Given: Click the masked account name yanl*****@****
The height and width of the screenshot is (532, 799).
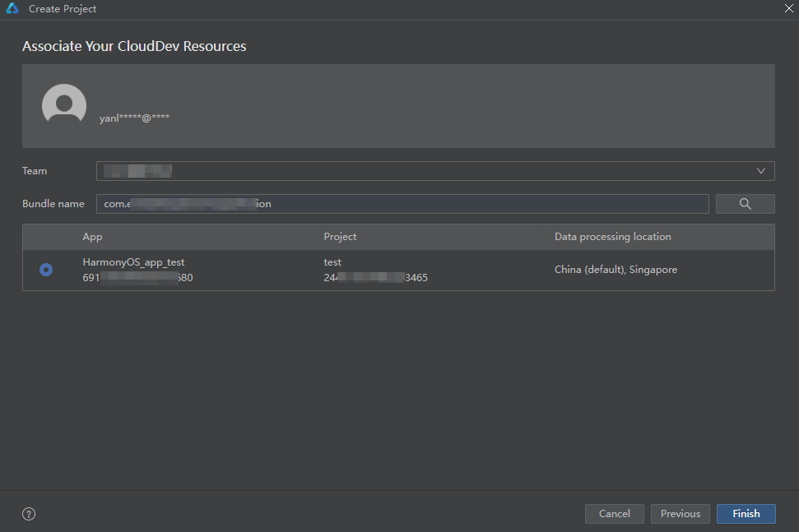Looking at the screenshot, I should coord(134,118).
